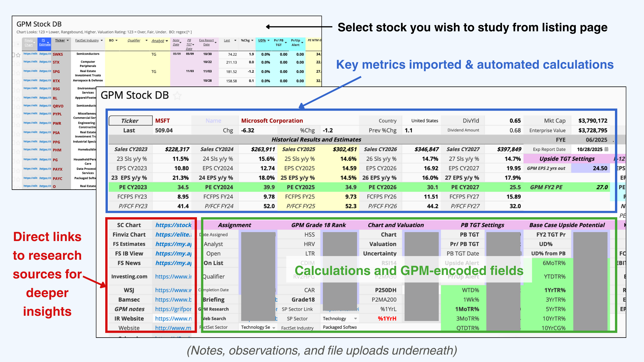
Task: Star the GPM Stock DB page title
Action: click(x=177, y=96)
